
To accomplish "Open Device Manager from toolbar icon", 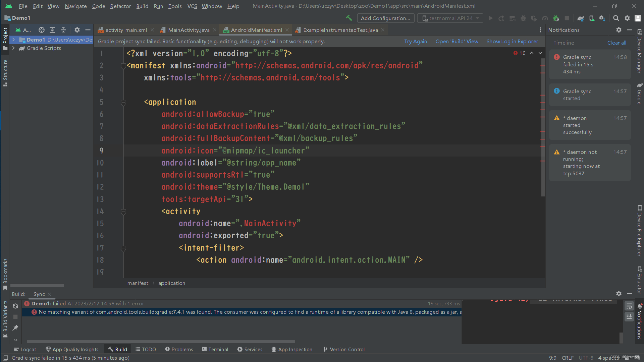I will pos(592,18).
